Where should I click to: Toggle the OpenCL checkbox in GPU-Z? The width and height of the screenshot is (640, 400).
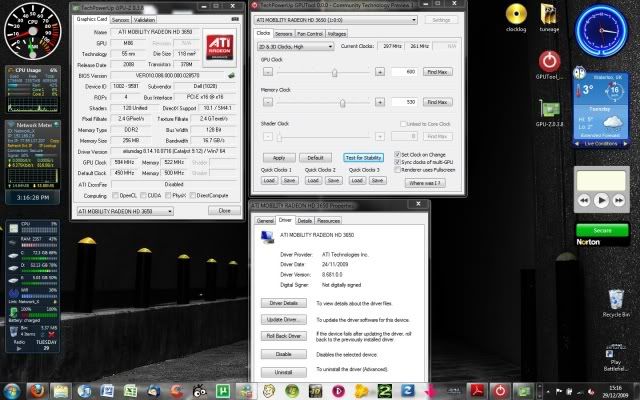(x=115, y=196)
